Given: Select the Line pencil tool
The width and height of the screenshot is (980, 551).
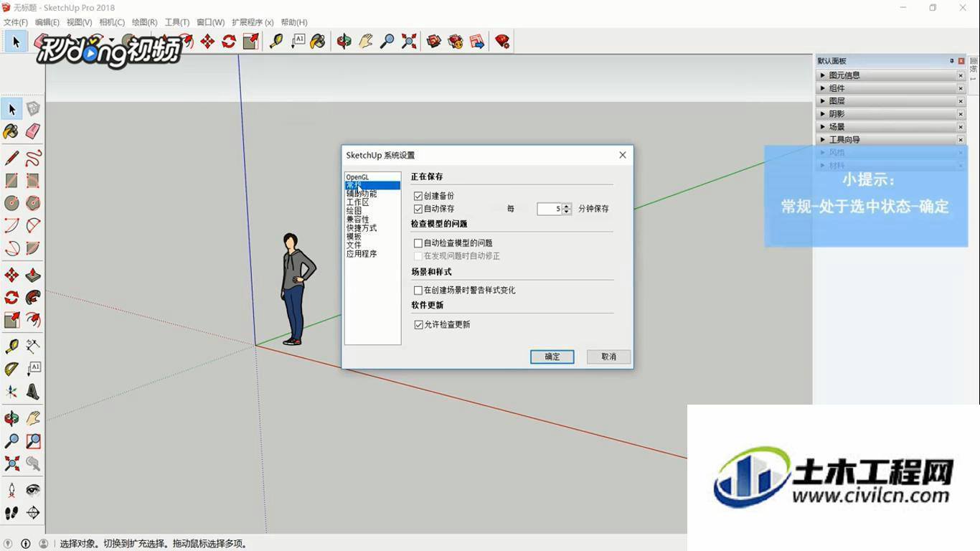Looking at the screenshot, I should 11,158.
